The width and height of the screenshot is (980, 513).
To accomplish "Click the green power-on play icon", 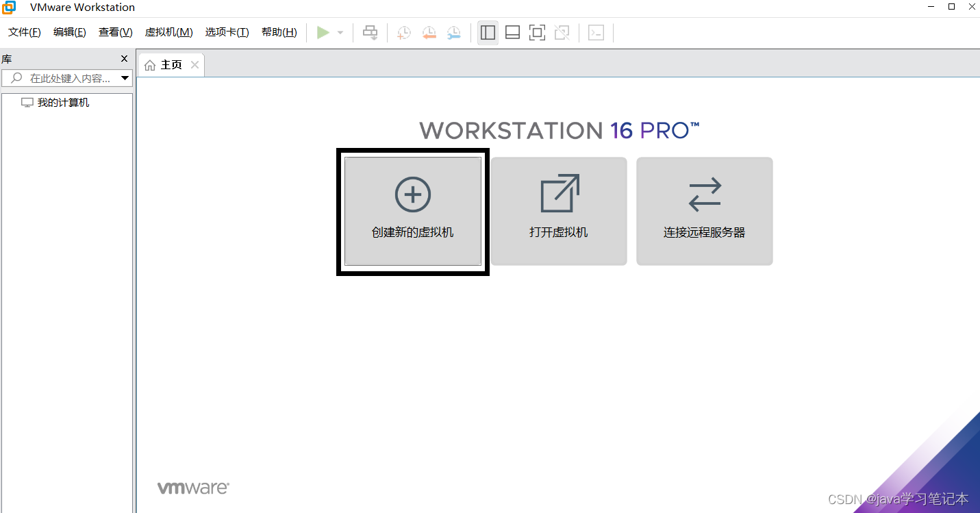I will pyautogui.click(x=323, y=32).
